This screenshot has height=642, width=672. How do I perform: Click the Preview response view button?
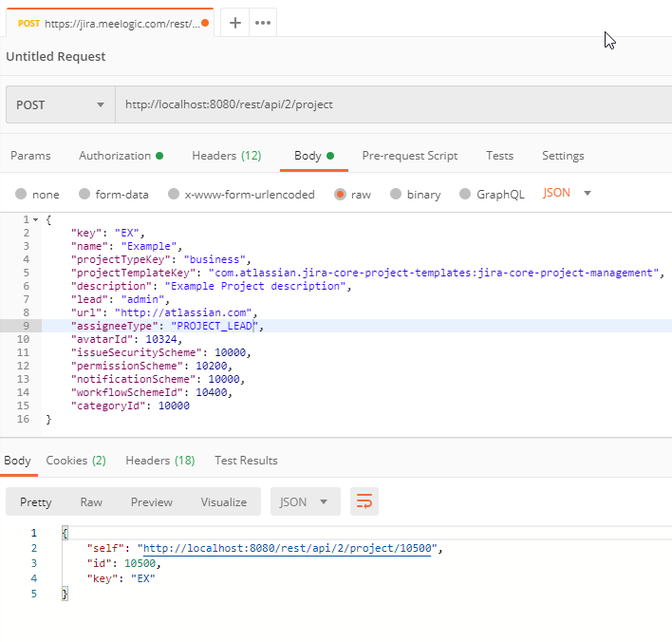coord(152,501)
